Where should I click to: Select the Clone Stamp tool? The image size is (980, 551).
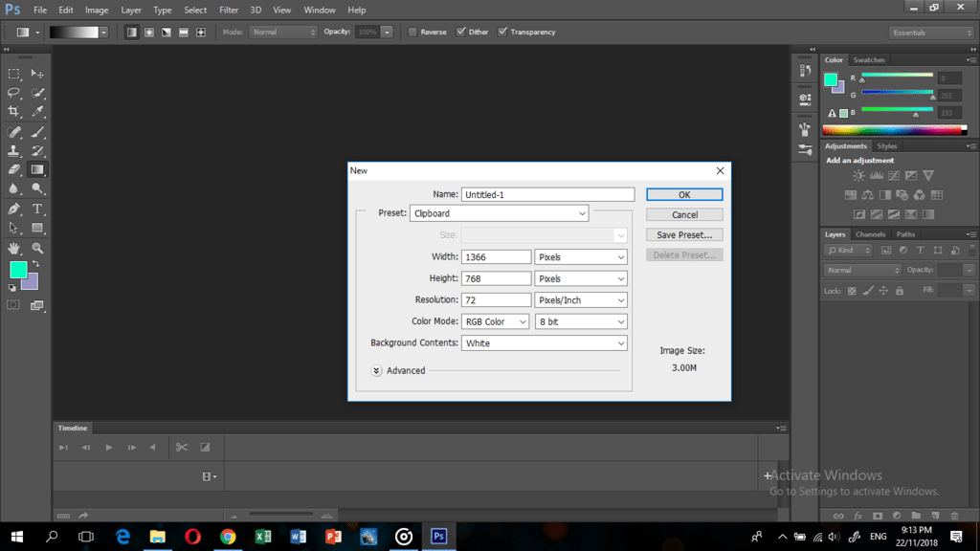[13, 149]
